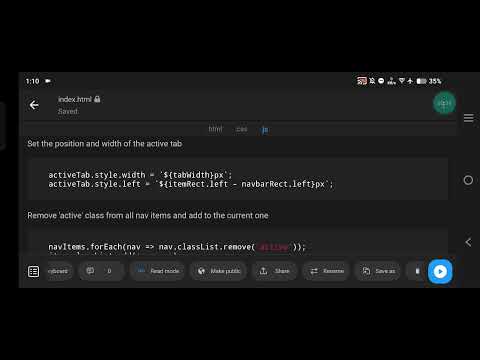
Task: Tap the 1:10 clock in the status bar
Action: point(32,81)
